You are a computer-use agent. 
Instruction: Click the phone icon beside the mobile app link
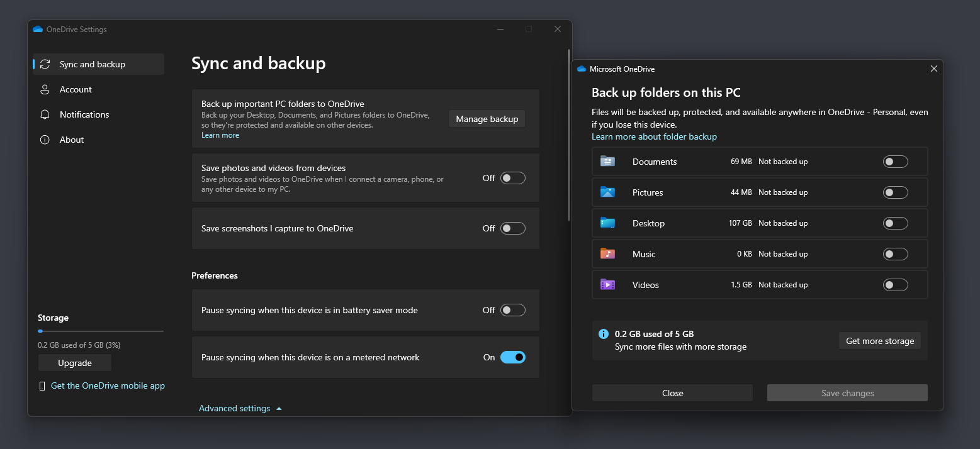click(x=42, y=385)
